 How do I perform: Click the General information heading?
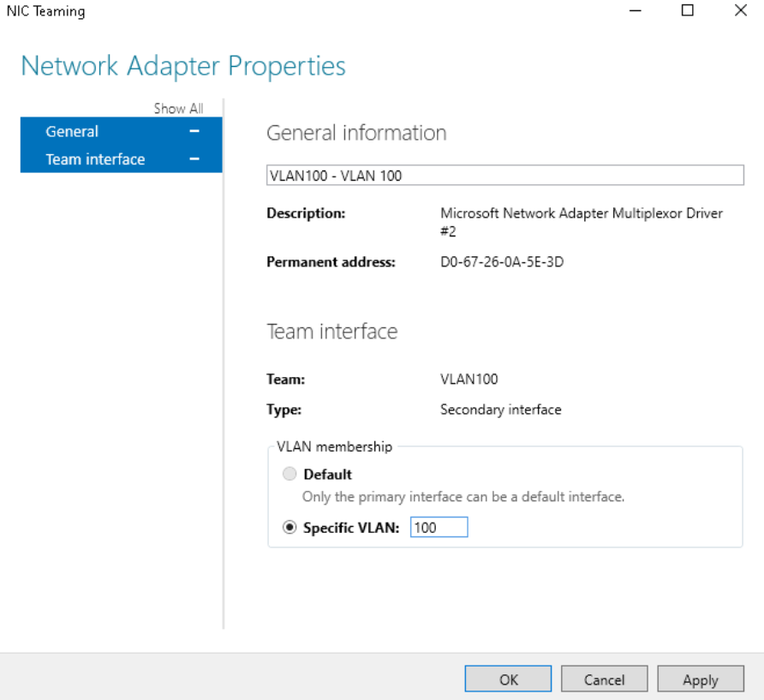(x=356, y=134)
